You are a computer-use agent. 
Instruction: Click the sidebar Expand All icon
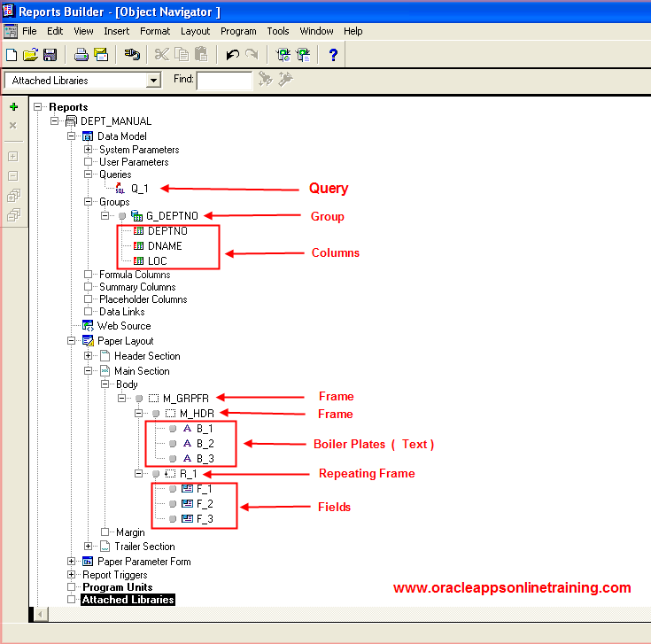13,196
